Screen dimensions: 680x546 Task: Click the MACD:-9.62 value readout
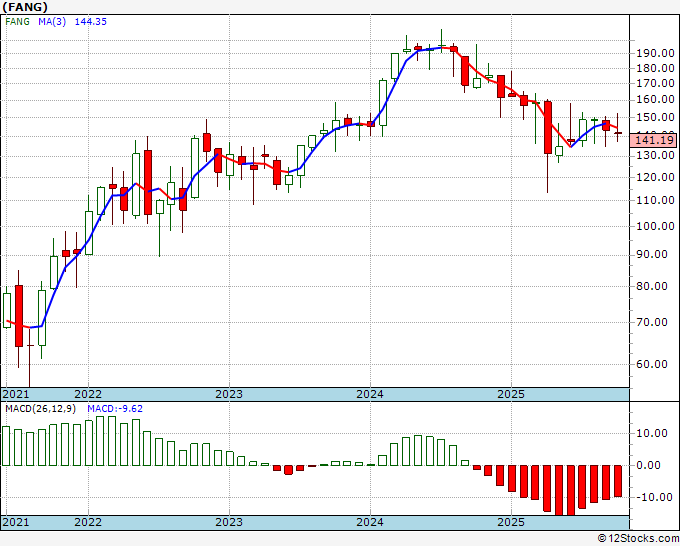point(115,410)
